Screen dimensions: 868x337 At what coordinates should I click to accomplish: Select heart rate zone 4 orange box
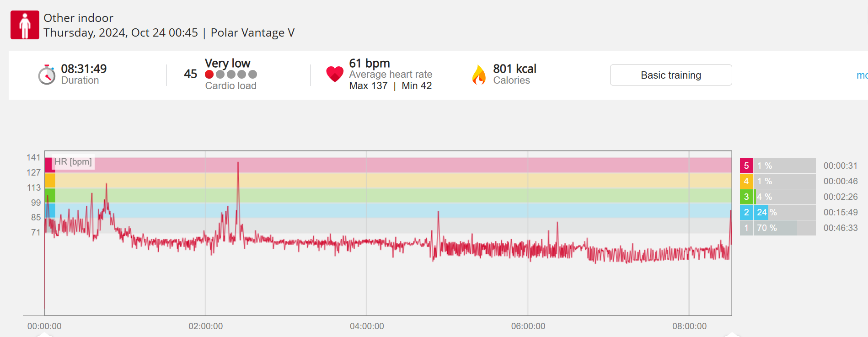point(746,182)
